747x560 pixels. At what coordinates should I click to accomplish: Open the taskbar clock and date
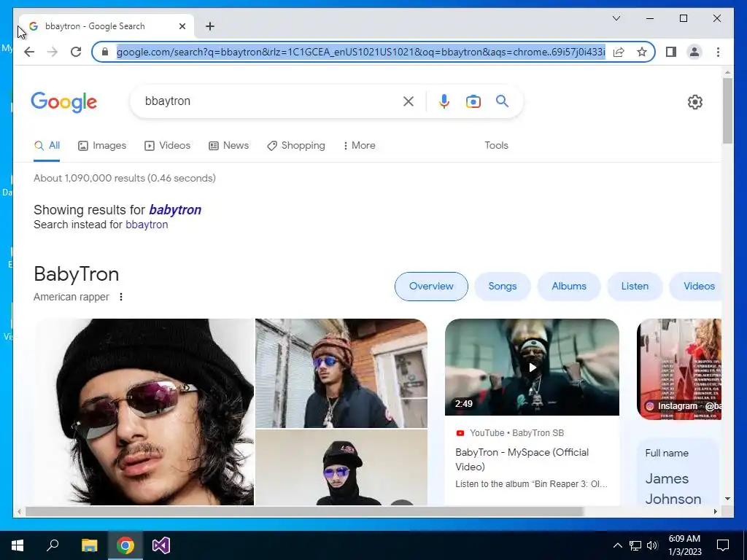coord(685,545)
